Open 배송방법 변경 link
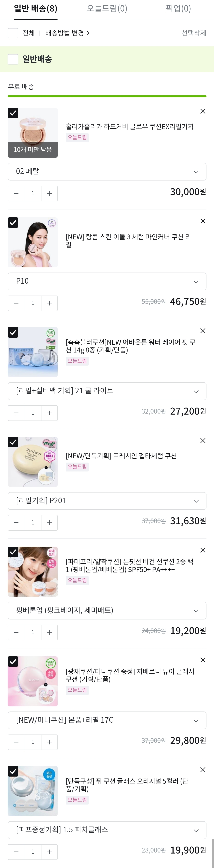214x868 pixels. [67, 33]
